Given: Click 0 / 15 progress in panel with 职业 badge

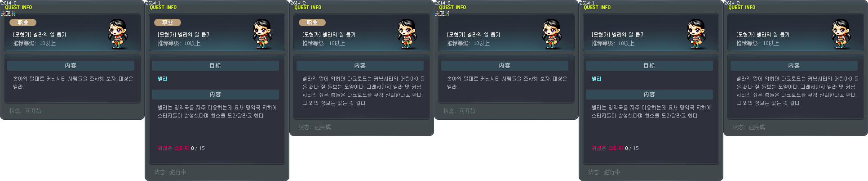Looking at the screenshot, I should (198, 148).
